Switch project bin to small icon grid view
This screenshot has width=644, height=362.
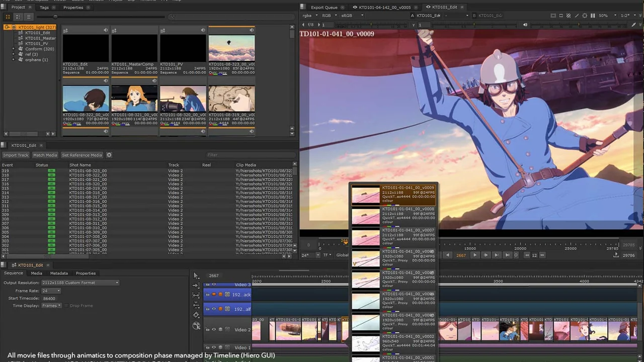18,17
